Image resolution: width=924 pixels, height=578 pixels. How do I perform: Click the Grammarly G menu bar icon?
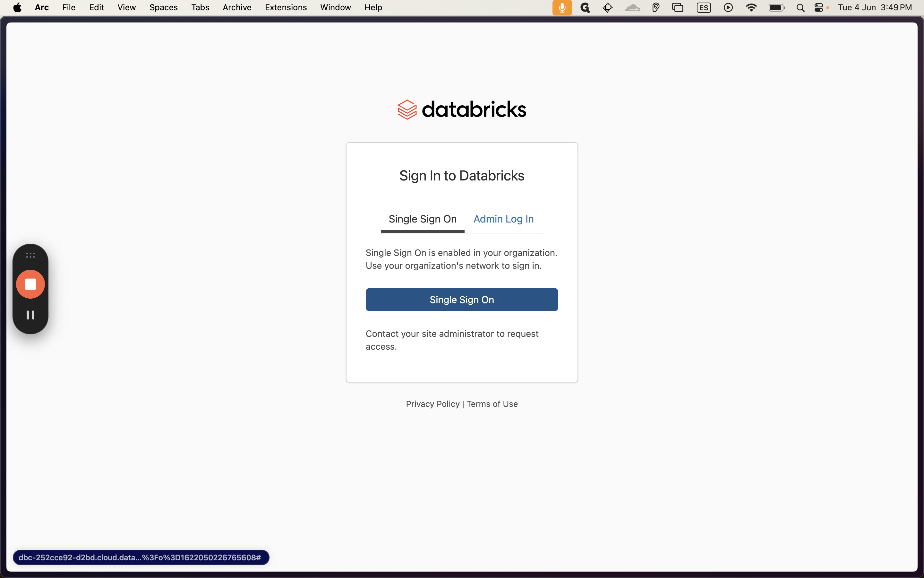(585, 7)
